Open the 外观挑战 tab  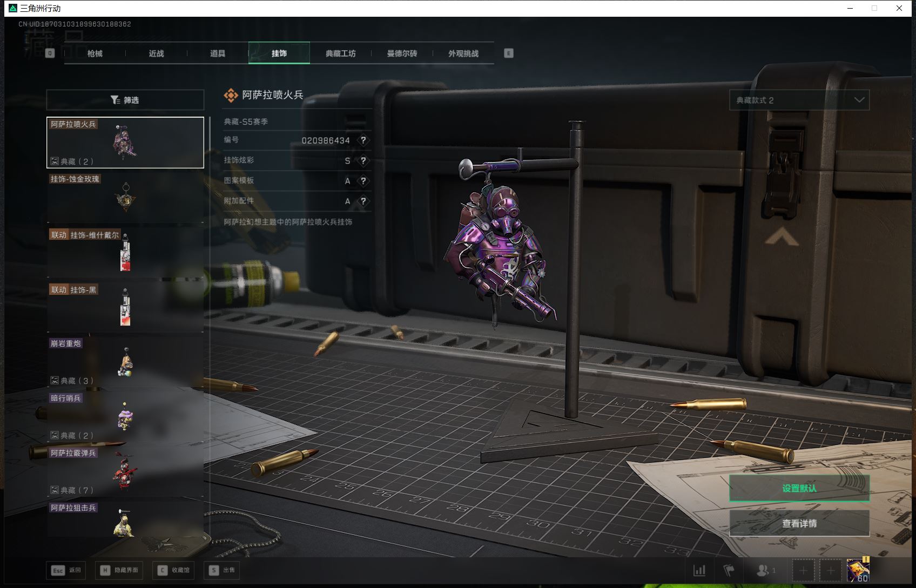point(463,53)
